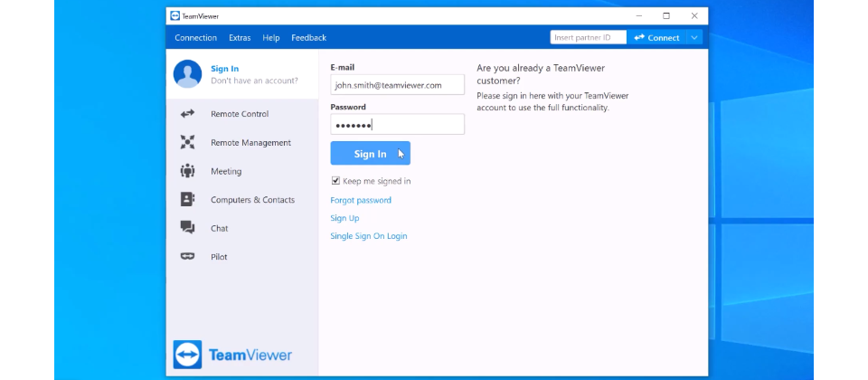Click the Sign In link beside avatar
Viewport: 868px width, 380px height.
[225, 69]
